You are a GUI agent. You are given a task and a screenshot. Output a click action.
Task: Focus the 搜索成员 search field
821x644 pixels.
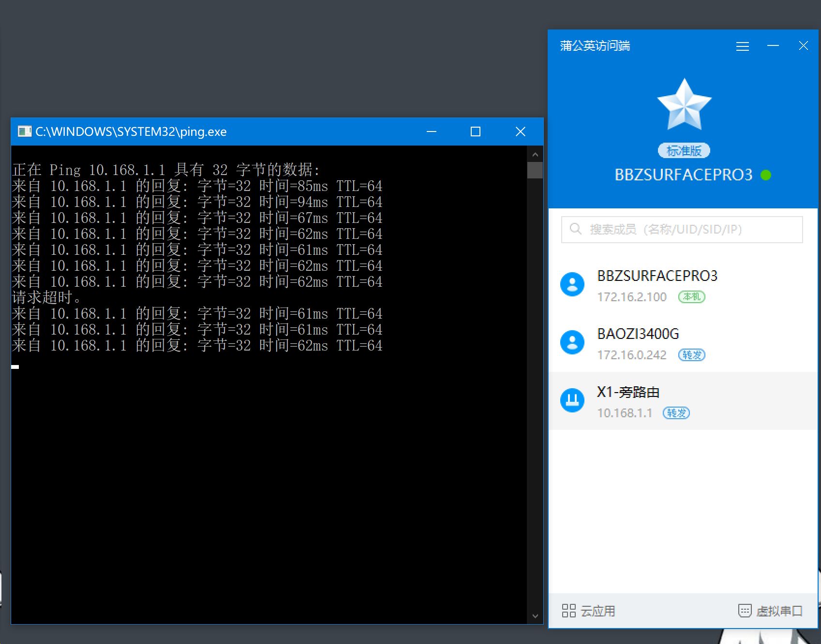(x=682, y=229)
